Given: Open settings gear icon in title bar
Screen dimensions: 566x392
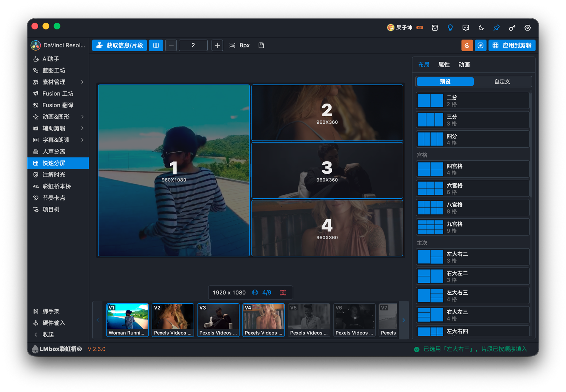Looking at the screenshot, I should point(527,28).
